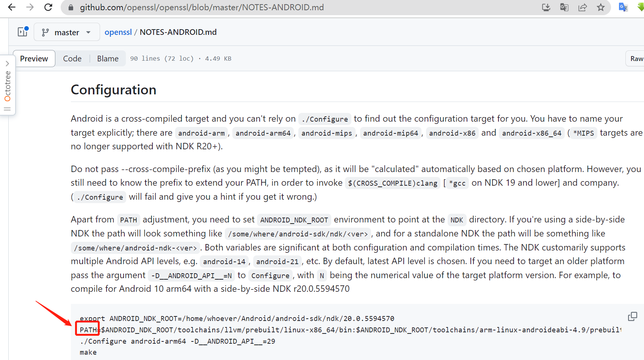
Task: Click the Configuration heading
Action: (x=113, y=90)
